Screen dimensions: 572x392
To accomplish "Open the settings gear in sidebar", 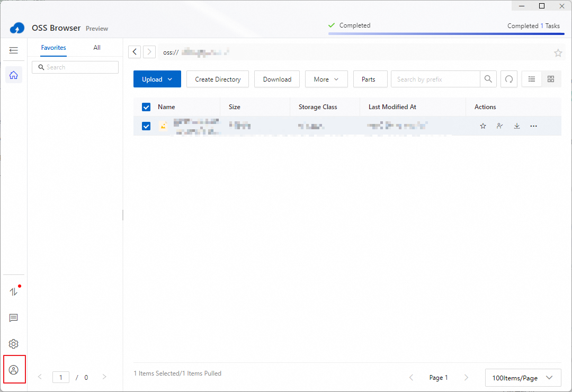I will (x=14, y=344).
